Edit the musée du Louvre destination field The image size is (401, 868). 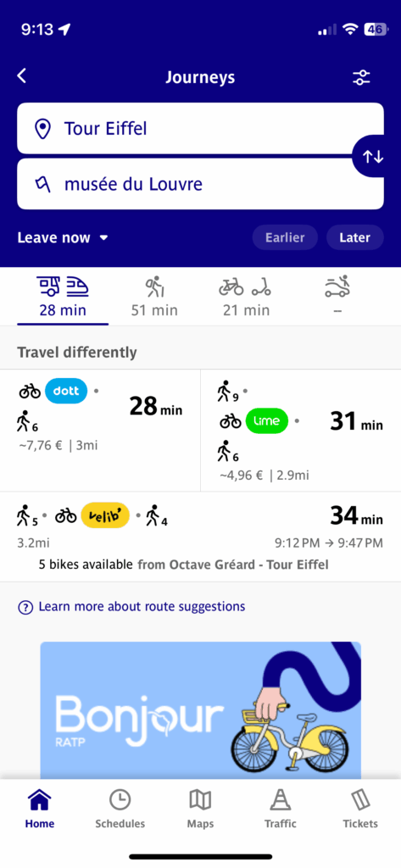[x=200, y=184]
